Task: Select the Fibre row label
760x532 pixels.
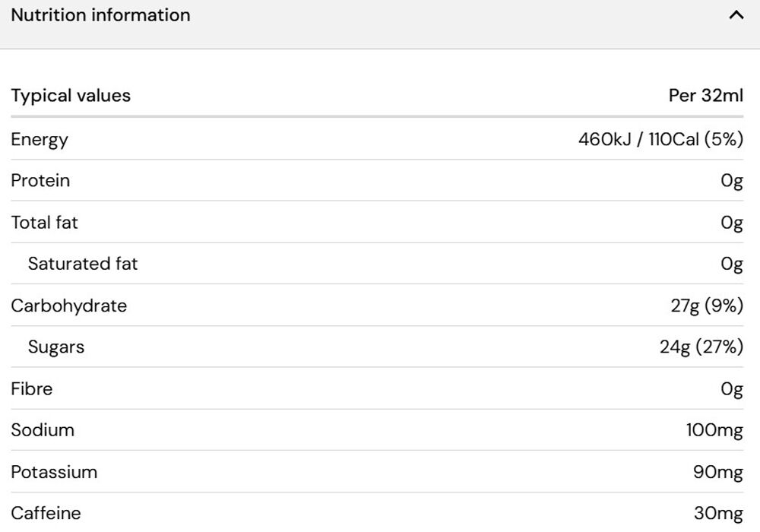Action: point(32,388)
